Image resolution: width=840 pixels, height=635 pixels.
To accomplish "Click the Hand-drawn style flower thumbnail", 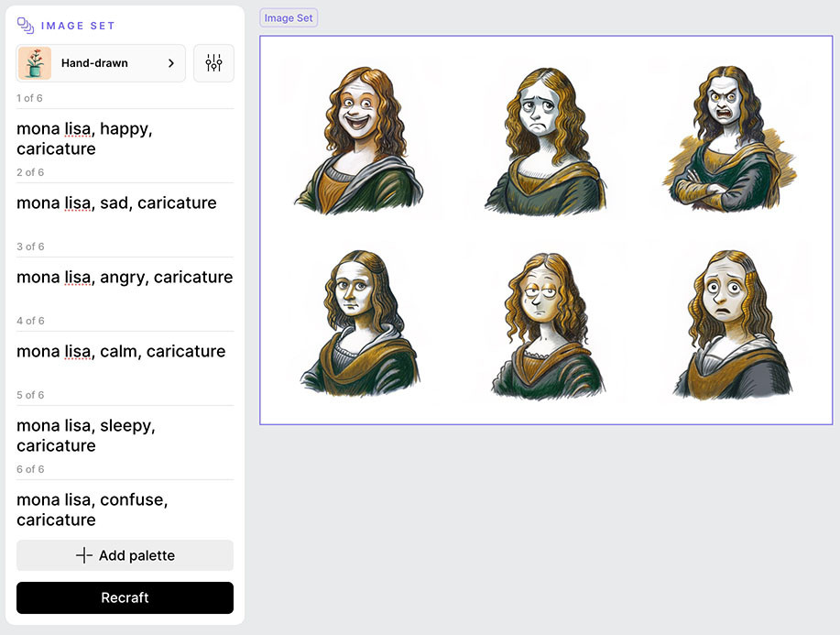I will tap(35, 63).
